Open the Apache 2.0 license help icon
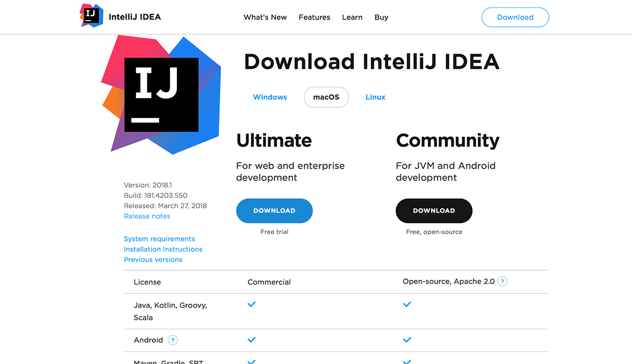The image size is (632, 364). click(x=502, y=281)
